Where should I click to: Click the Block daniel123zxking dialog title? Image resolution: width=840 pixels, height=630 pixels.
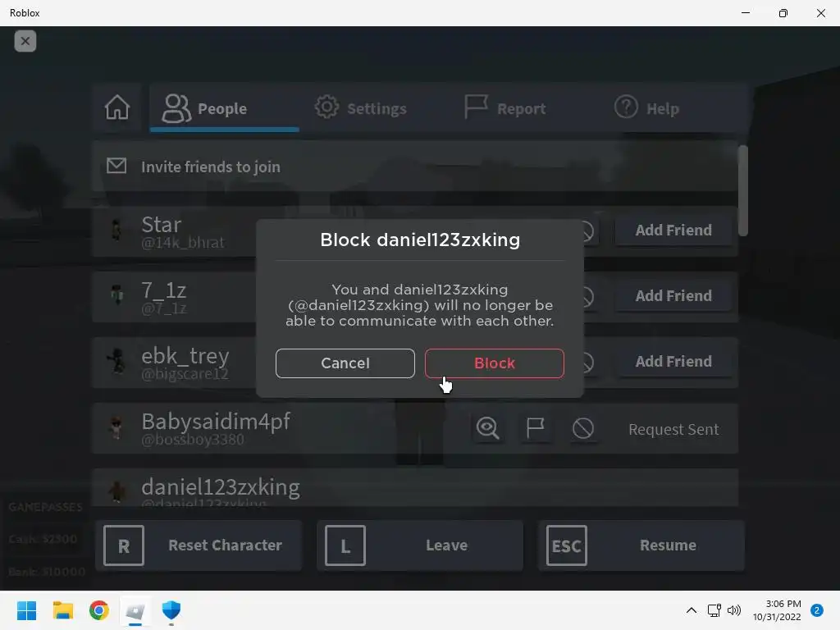(420, 240)
